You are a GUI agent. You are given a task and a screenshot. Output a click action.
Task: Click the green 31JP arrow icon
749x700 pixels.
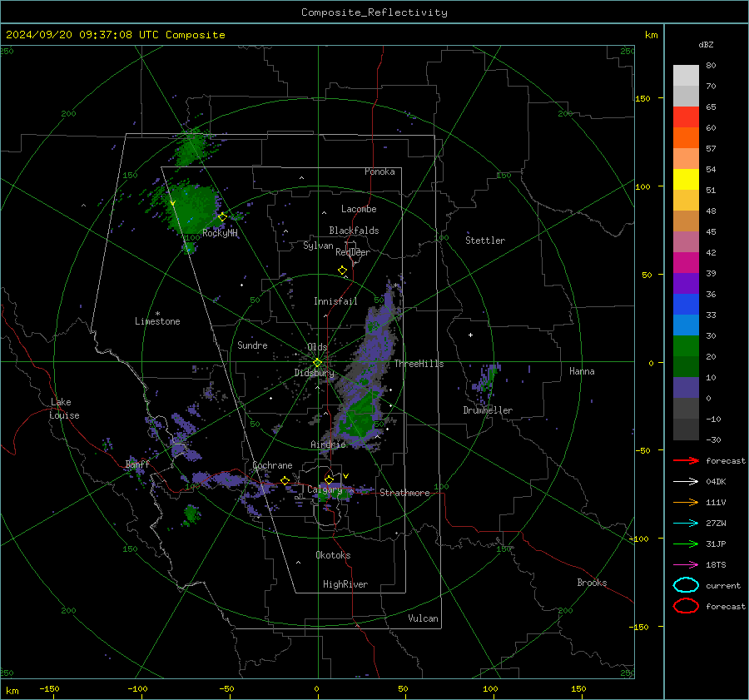coord(686,544)
